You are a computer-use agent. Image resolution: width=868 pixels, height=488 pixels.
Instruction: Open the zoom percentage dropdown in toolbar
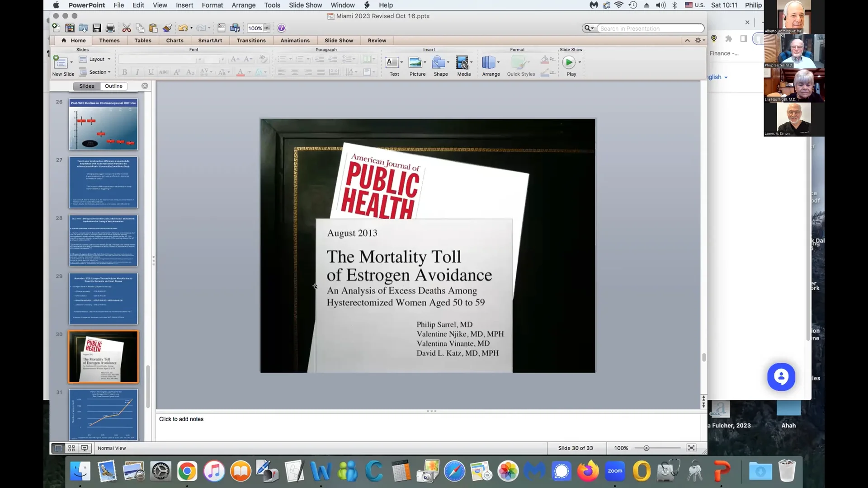coord(267,28)
